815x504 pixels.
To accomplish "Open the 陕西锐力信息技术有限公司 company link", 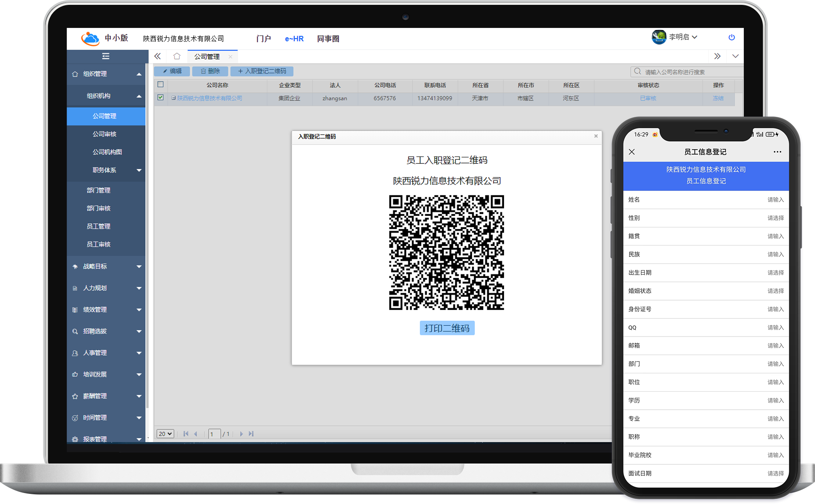I will pos(210,98).
